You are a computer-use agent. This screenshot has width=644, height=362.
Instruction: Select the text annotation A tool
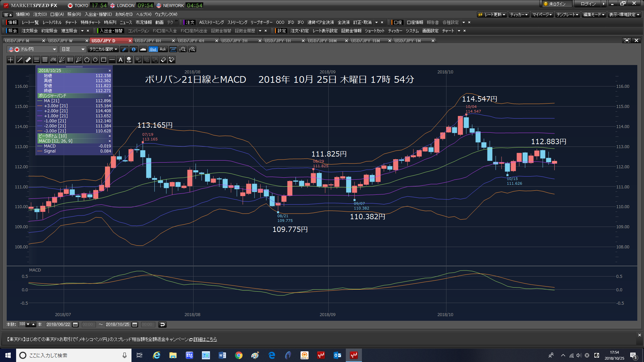pyautogui.click(x=120, y=60)
